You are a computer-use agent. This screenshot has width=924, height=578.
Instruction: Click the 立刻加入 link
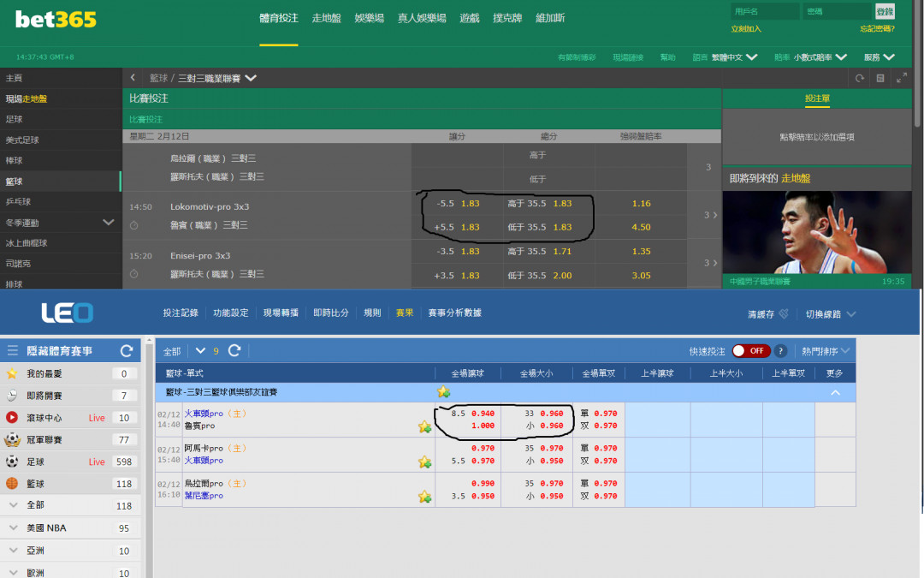(746, 29)
